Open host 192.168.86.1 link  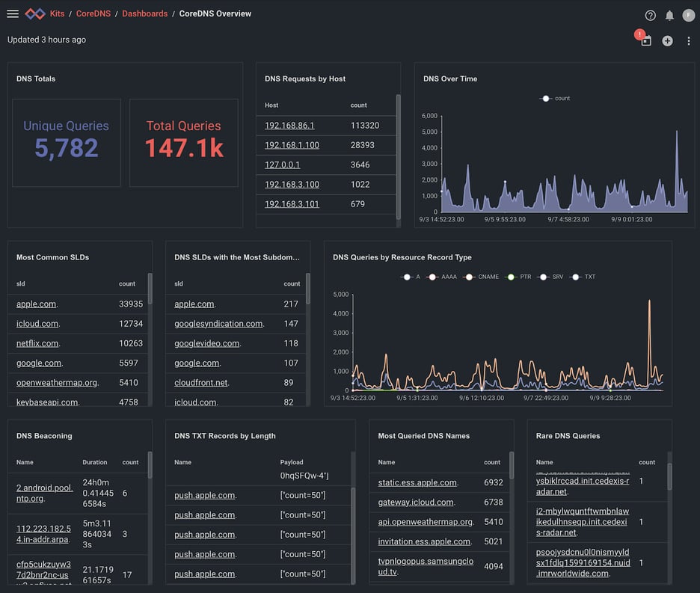[289, 126]
